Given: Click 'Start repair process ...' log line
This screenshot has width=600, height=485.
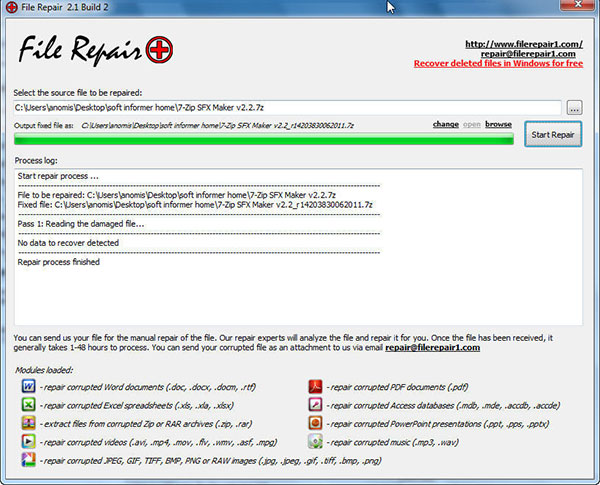Looking at the screenshot, I should tap(58, 176).
